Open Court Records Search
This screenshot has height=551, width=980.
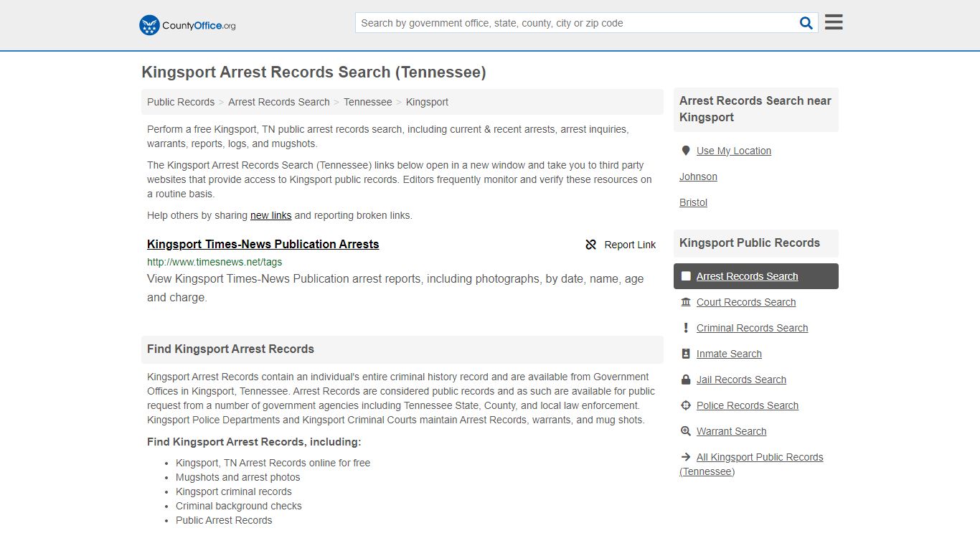point(746,302)
